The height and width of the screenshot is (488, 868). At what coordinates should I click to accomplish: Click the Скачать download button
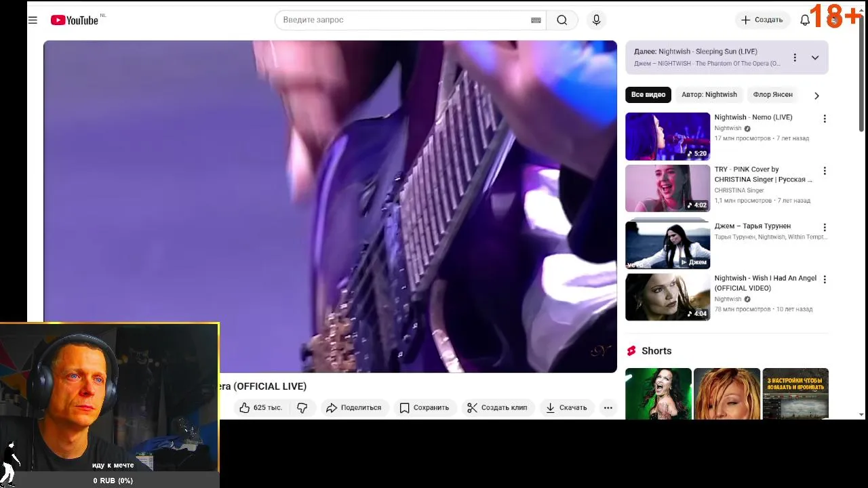[x=566, y=407]
